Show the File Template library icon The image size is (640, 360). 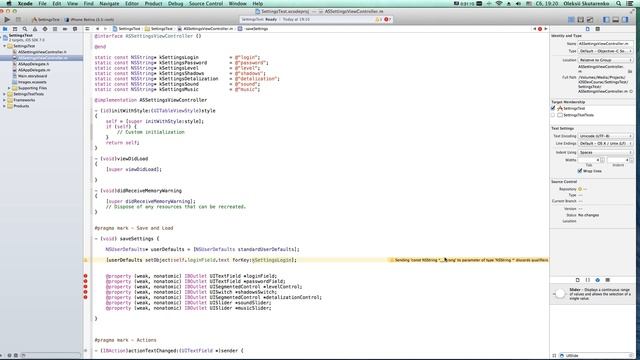pyautogui.click(x=578, y=280)
